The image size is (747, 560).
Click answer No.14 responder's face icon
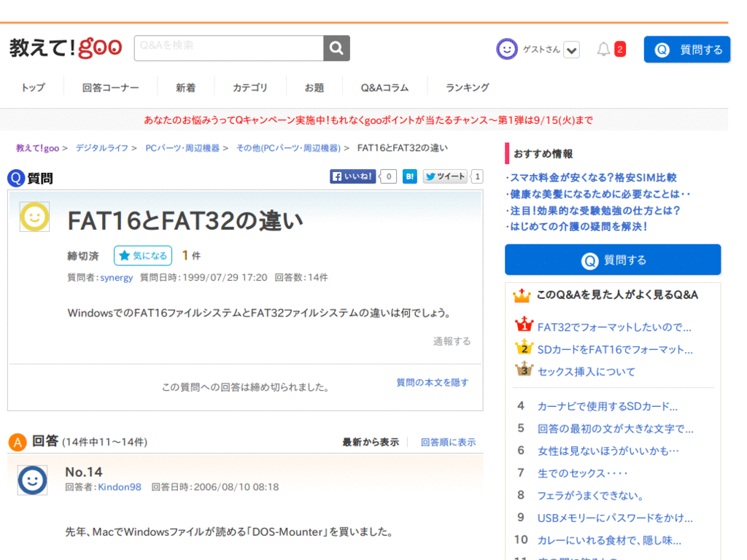[x=32, y=480]
